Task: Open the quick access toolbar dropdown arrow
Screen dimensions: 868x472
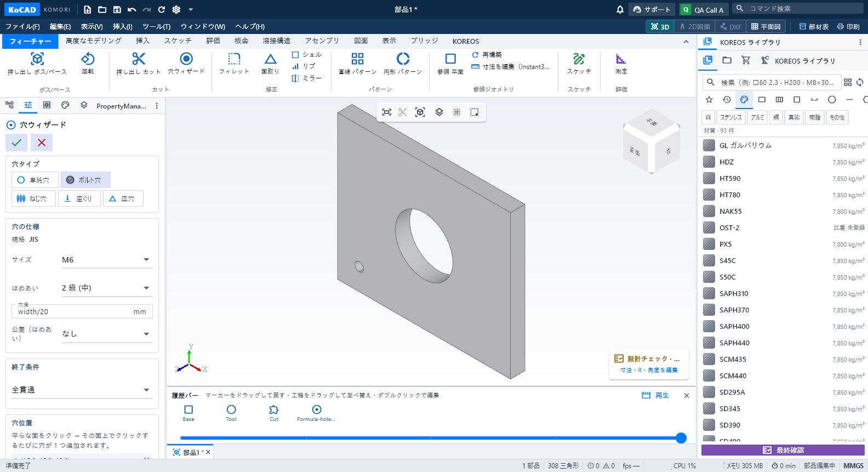Action: 191,9
